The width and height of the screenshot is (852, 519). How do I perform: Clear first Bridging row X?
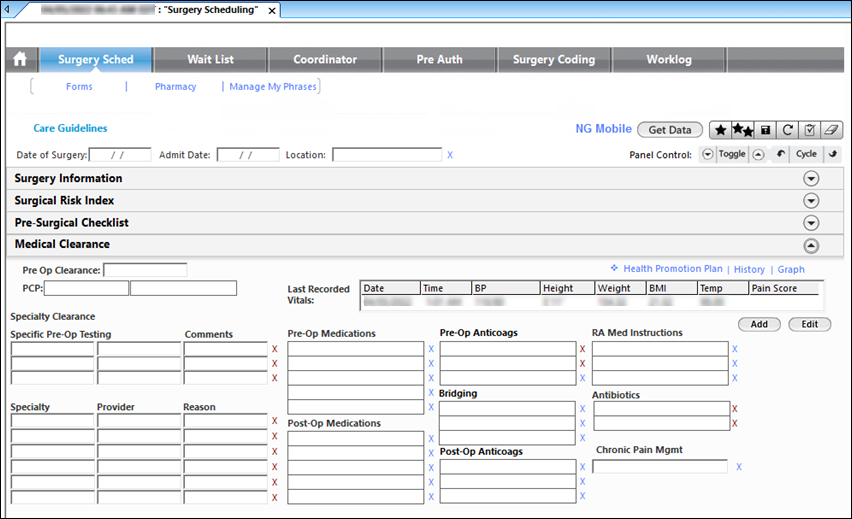582,409
